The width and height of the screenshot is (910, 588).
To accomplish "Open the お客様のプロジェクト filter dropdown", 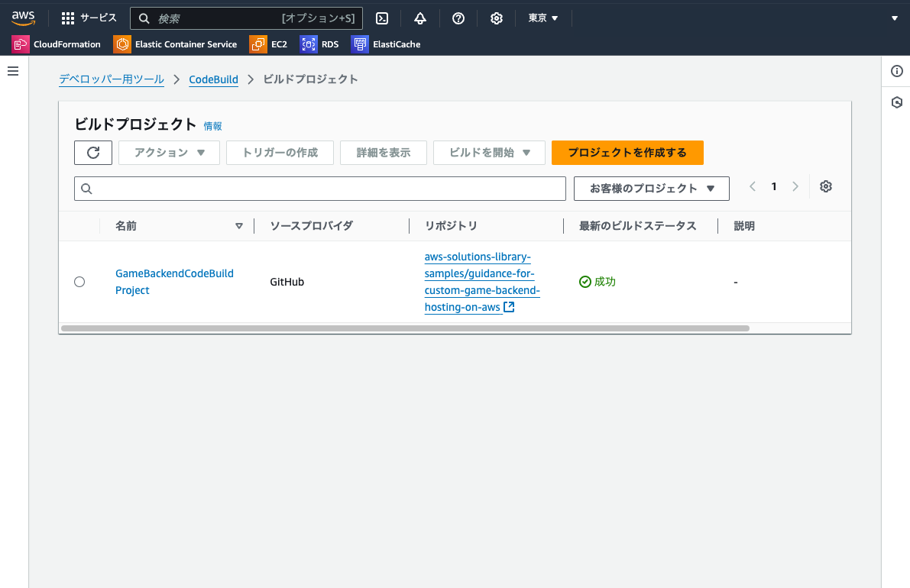I will 651,189.
